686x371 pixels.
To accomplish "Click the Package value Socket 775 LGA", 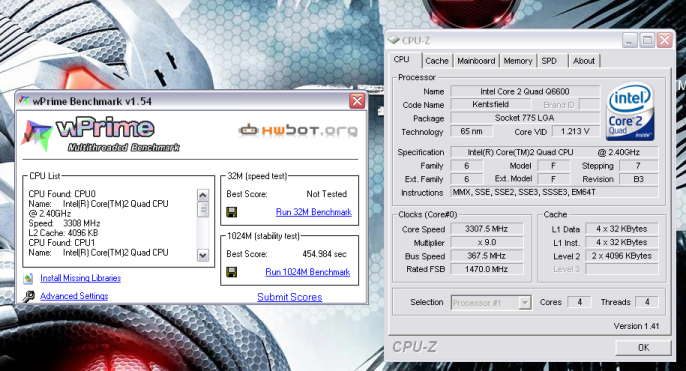I will (x=525, y=118).
